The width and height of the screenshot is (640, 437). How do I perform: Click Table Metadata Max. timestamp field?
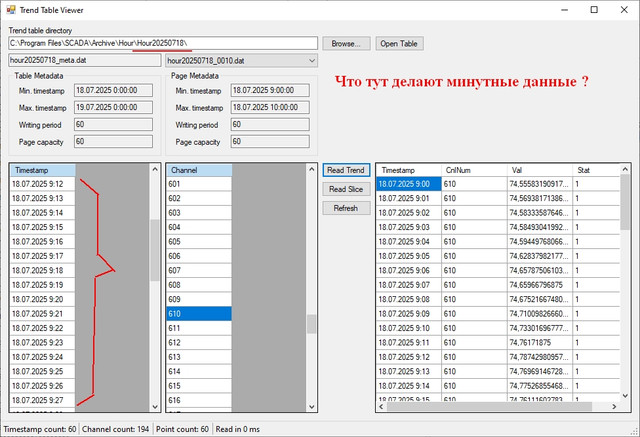pos(113,108)
